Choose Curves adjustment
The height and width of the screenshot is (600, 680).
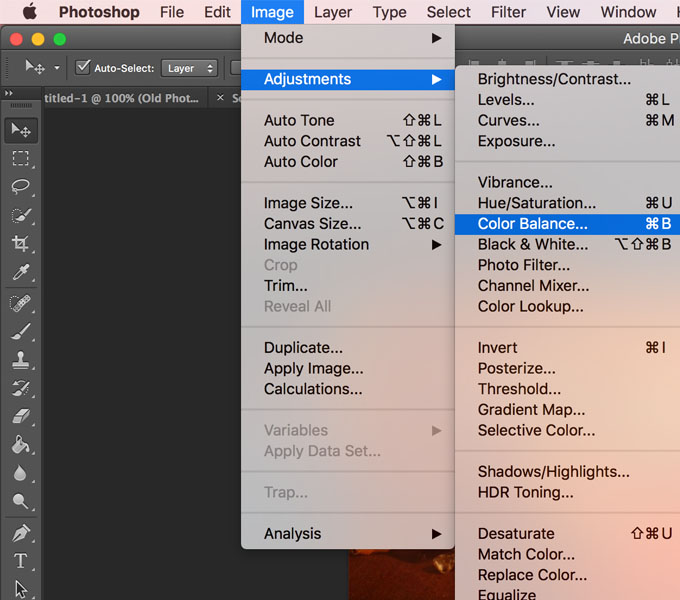(567, 121)
